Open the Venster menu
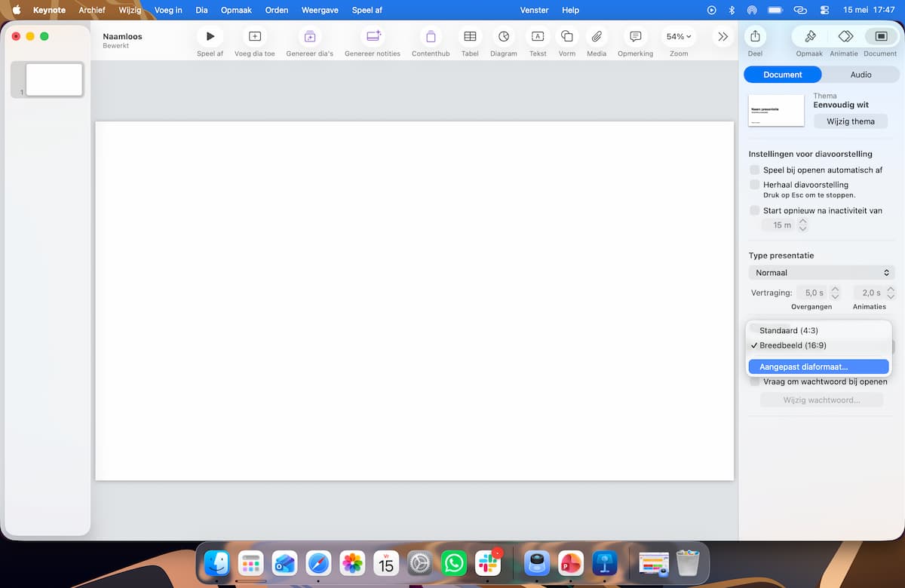 coord(535,10)
